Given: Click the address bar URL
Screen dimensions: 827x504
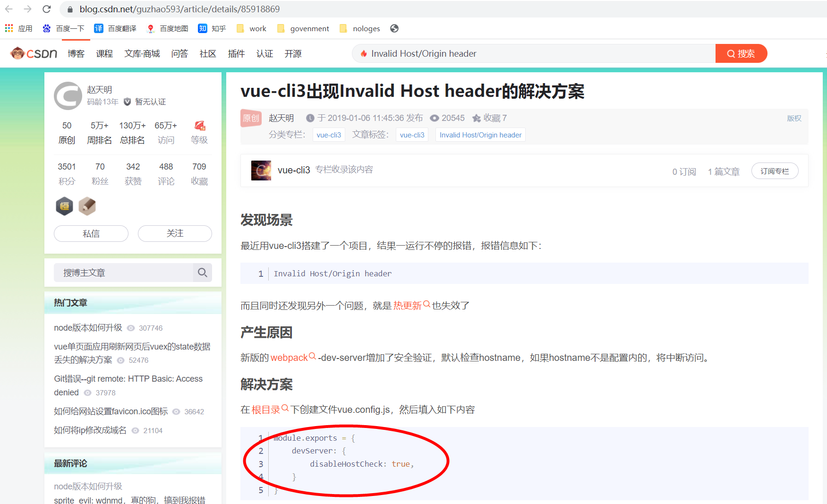Looking at the screenshot, I should point(179,9).
